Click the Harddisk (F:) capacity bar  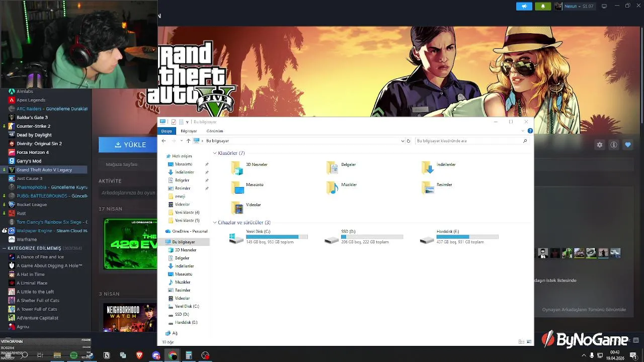467,237
